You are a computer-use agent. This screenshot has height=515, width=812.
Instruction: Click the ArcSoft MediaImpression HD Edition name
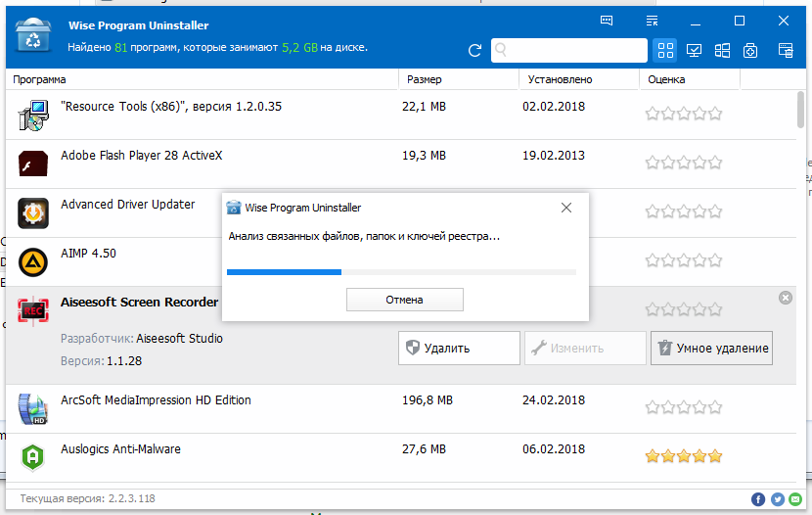(x=156, y=400)
